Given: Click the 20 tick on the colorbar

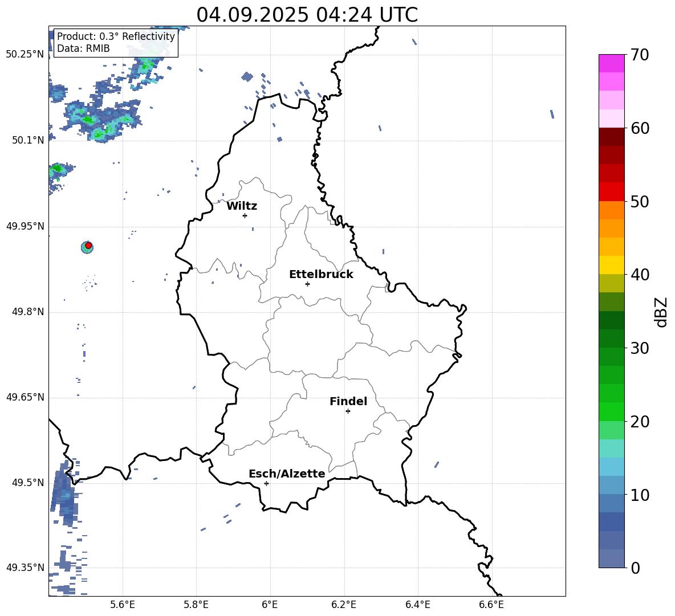Looking at the screenshot, I should tap(640, 422).
